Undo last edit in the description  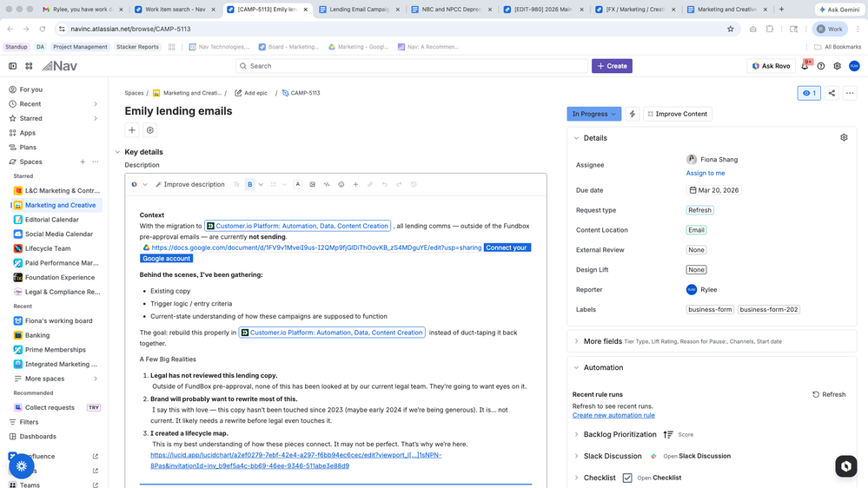pyautogui.click(x=384, y=184)
